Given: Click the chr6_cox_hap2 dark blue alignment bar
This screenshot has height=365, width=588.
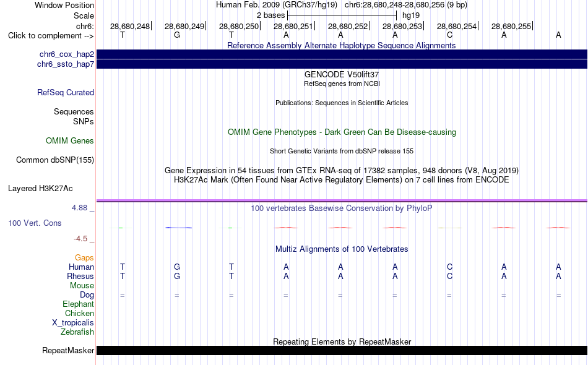Looking at the screenshot, I should click(342, 54).
